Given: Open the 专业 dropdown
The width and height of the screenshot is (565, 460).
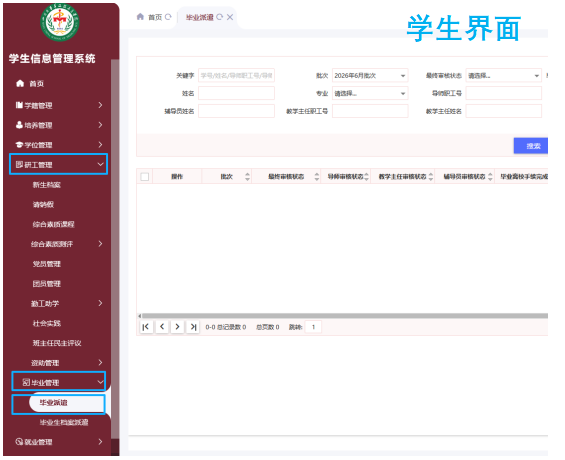Looking at the screenshot, I should pos(370,93).
